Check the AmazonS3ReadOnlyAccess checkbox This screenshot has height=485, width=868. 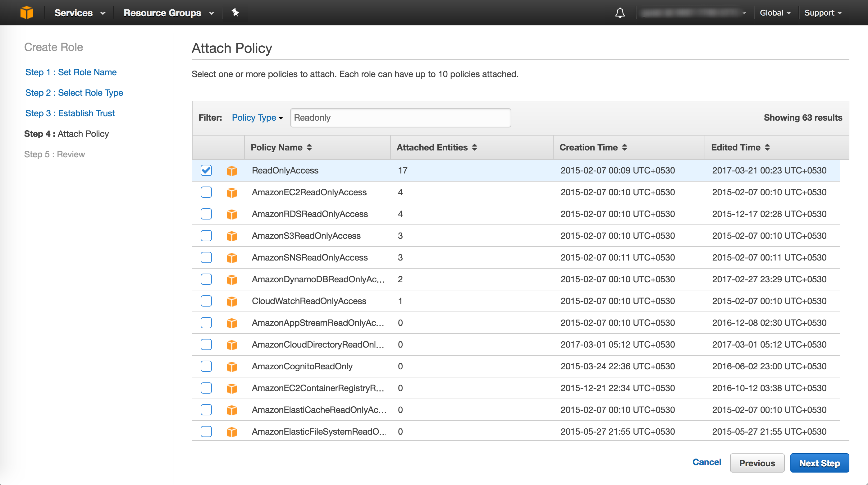pos(206,236)
